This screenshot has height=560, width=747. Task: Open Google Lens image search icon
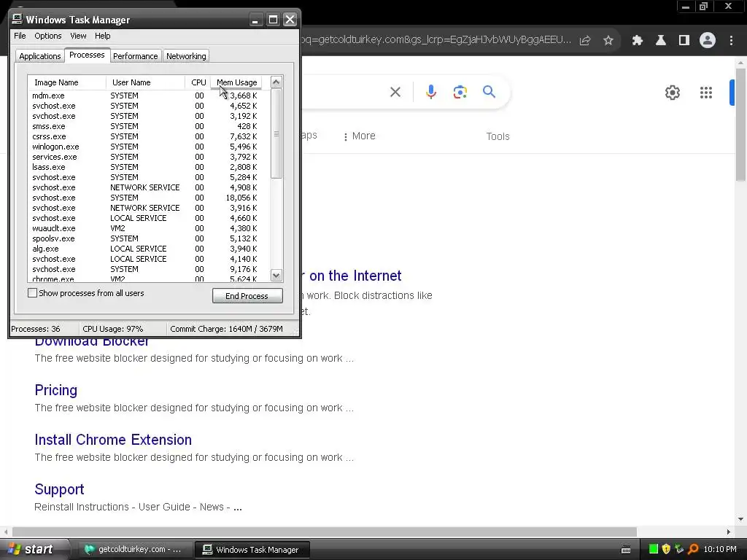click(x=460, y=92)
